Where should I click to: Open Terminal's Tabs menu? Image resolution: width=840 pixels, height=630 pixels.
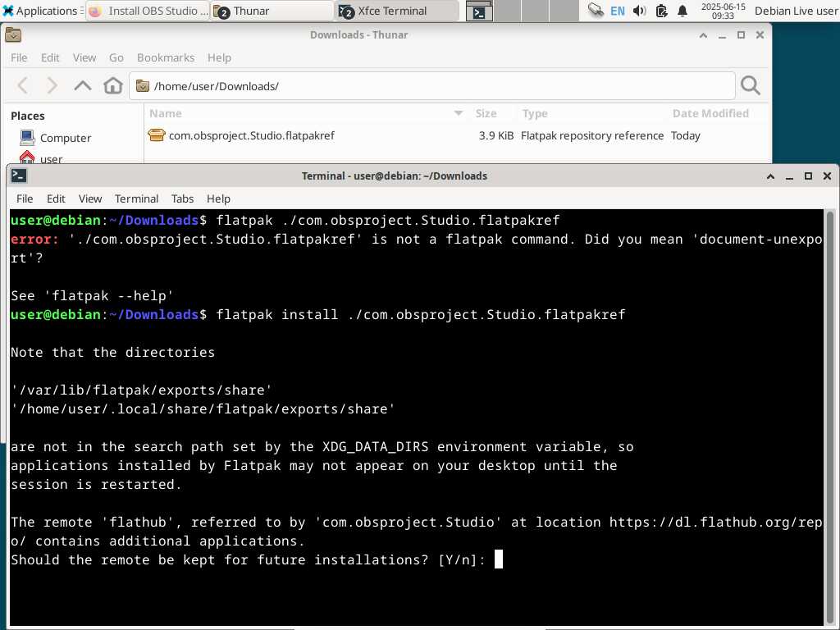(182, 199)
